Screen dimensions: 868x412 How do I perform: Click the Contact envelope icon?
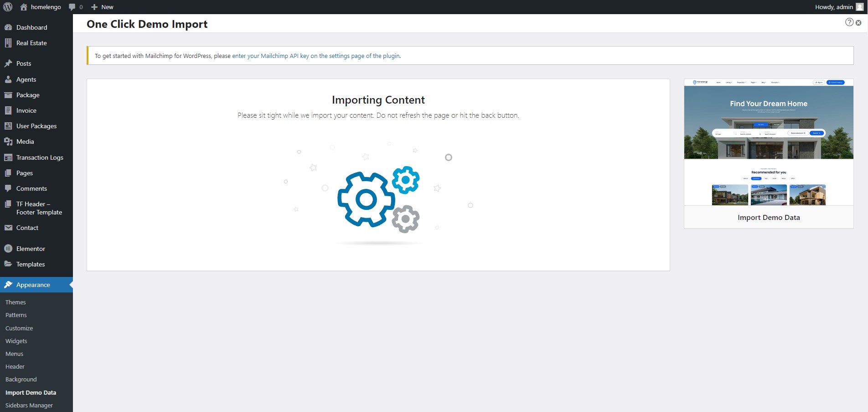(8, 228)
